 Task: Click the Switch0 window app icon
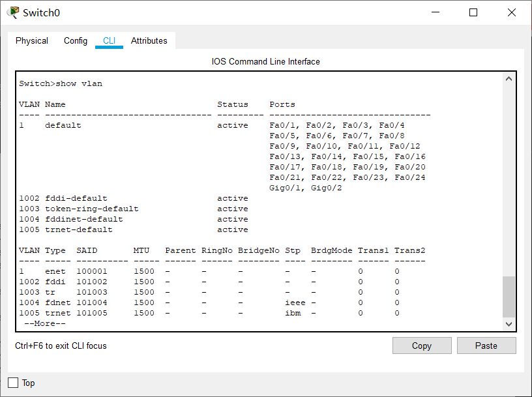coord(13,12)
